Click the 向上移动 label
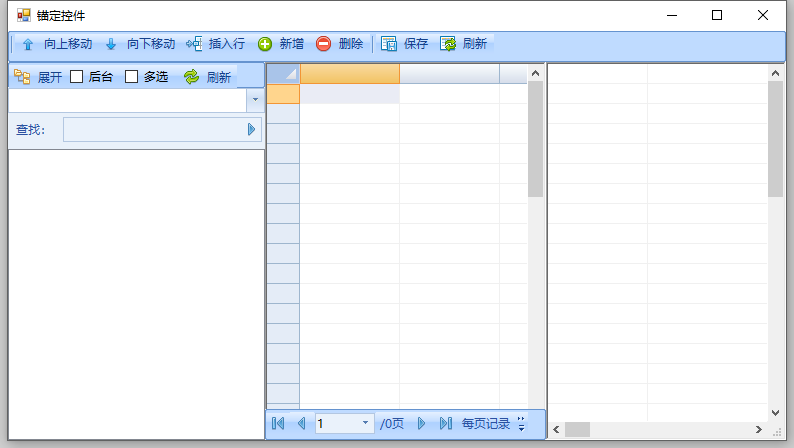 68,44
